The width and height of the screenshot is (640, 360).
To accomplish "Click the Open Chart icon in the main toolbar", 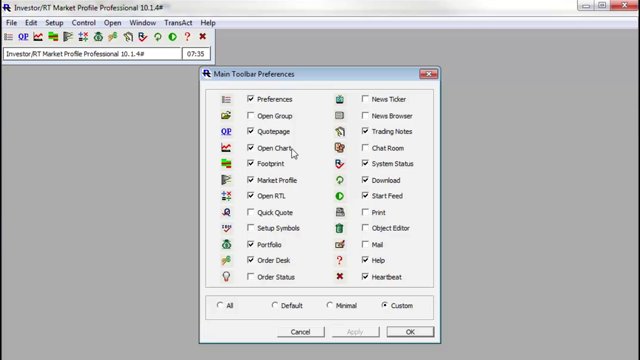I will pyautogui.click(x=38, y=37).
